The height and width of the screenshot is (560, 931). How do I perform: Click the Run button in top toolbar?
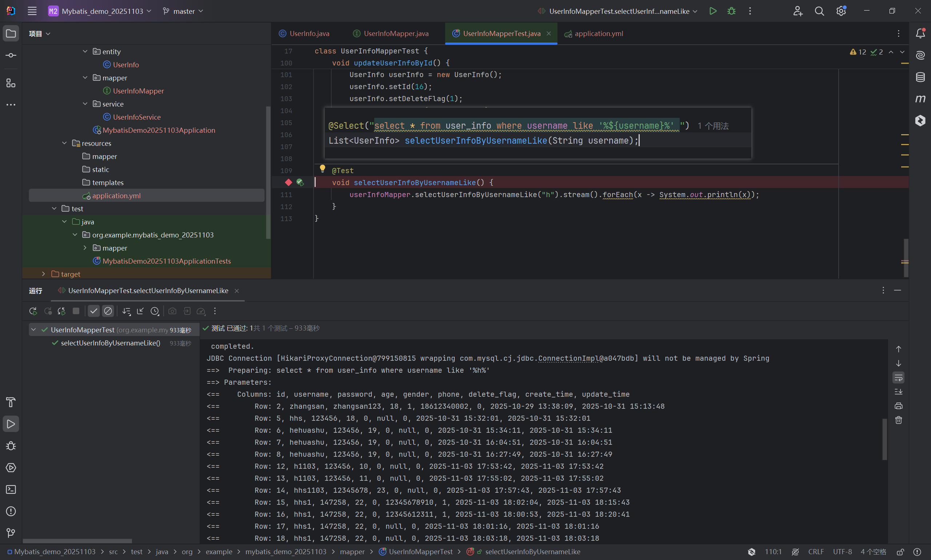point(712,11)
